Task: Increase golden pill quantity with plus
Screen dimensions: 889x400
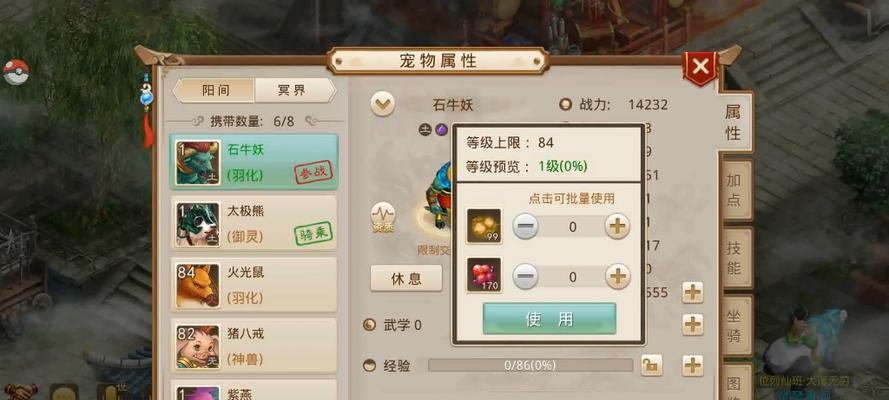Action: point(617,227)
